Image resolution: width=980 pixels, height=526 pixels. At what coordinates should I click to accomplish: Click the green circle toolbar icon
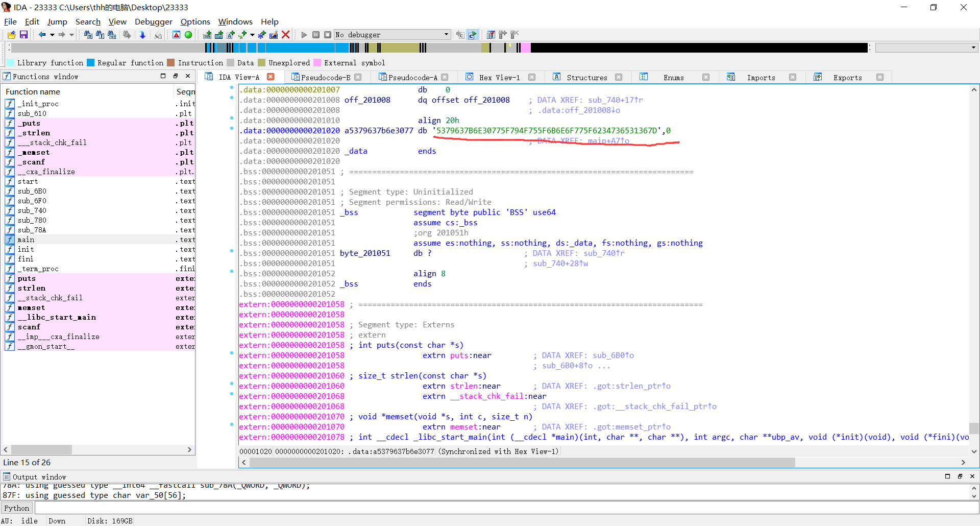[188, 35]
